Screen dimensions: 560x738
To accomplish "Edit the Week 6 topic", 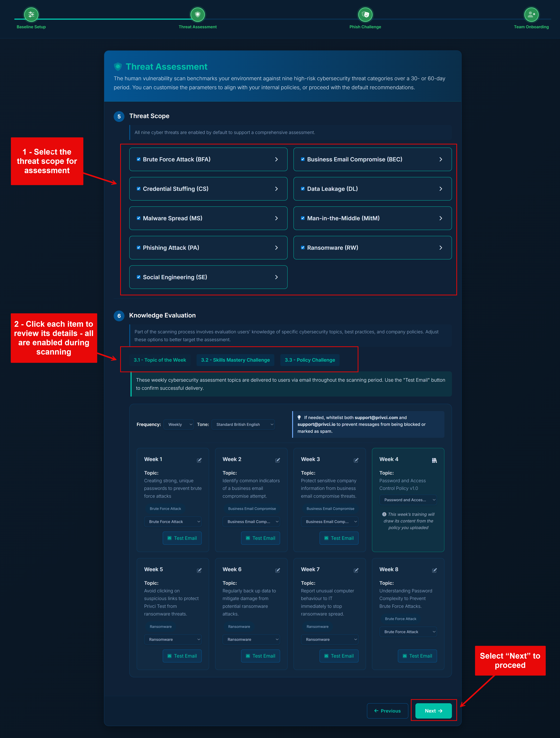I will click(278, 570).
